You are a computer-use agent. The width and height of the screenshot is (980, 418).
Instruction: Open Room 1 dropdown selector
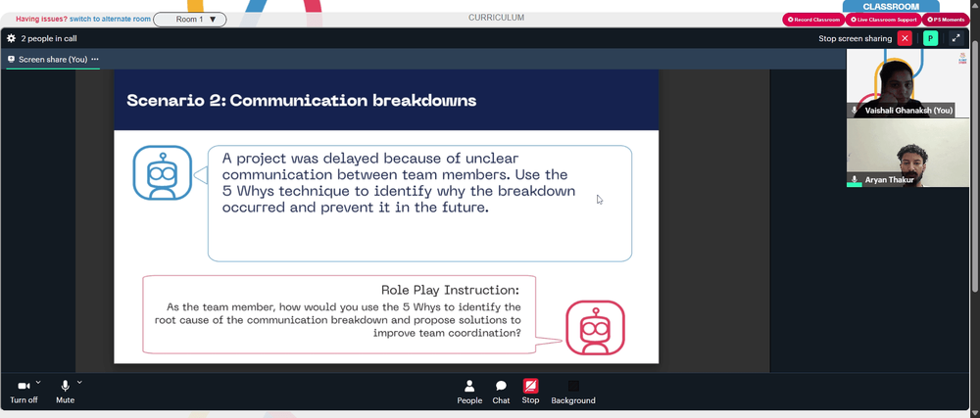click(190, 20)
